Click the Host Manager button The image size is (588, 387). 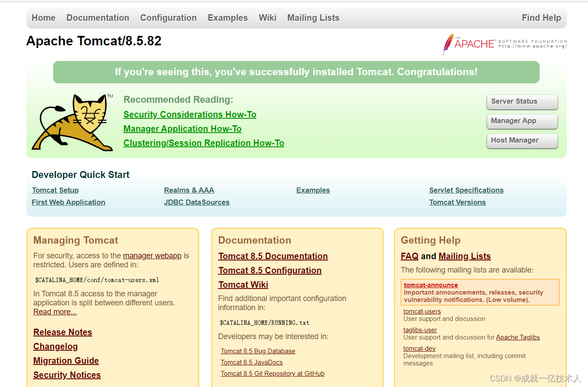coord(522,141)
